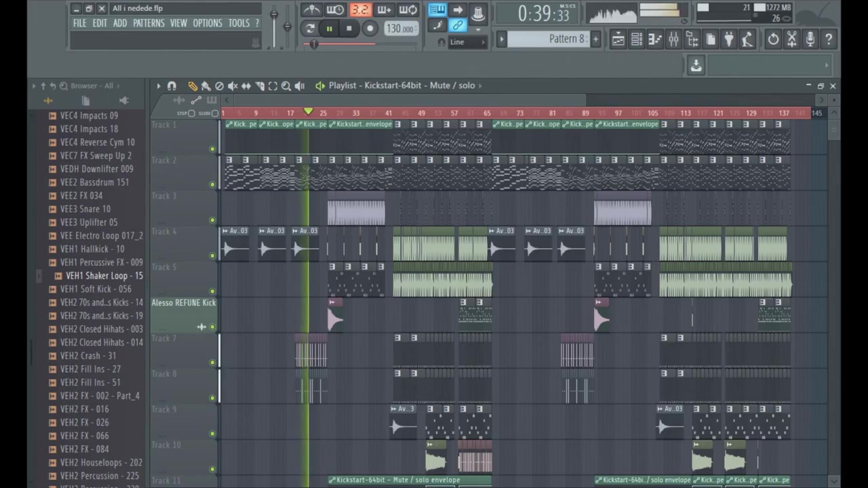Click the playhead marker on timeline

coord(308,112)
